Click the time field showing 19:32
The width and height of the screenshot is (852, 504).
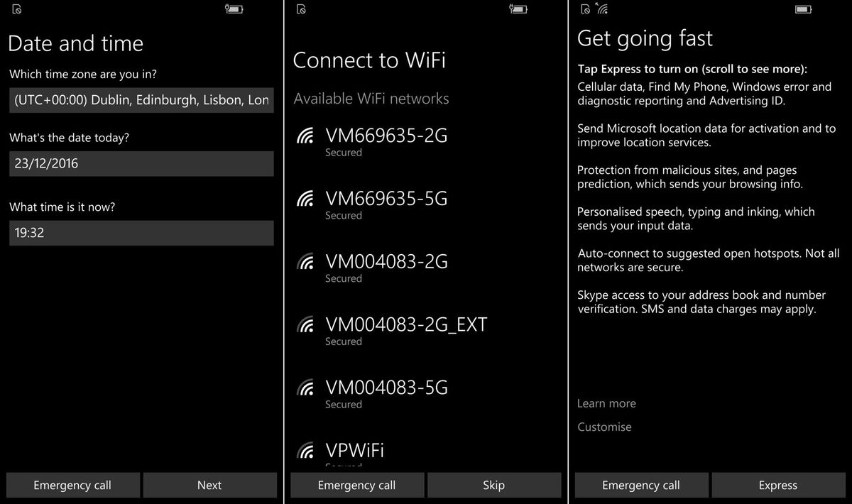point(141,233)
